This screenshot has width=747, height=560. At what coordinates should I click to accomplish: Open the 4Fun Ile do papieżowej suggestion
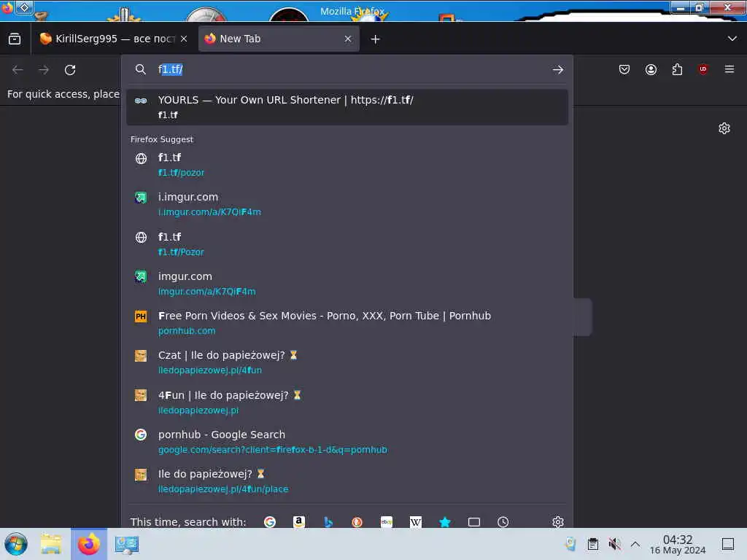pyautogui.click(x=347, y=402)
